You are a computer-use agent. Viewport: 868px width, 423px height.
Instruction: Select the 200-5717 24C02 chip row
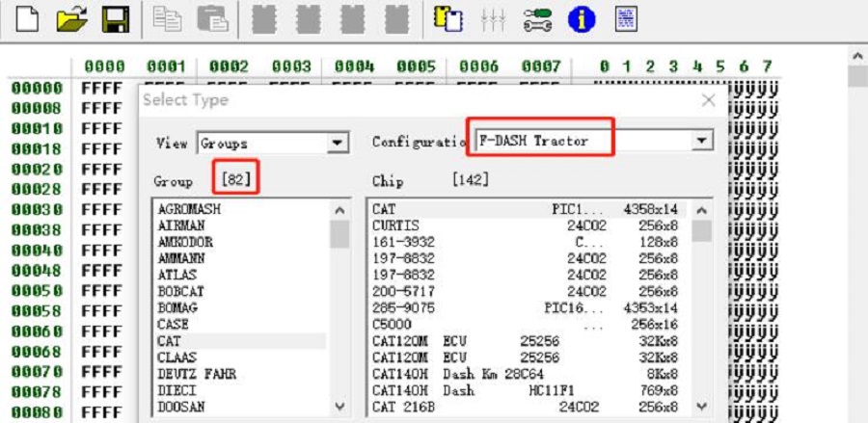[529, 291]
